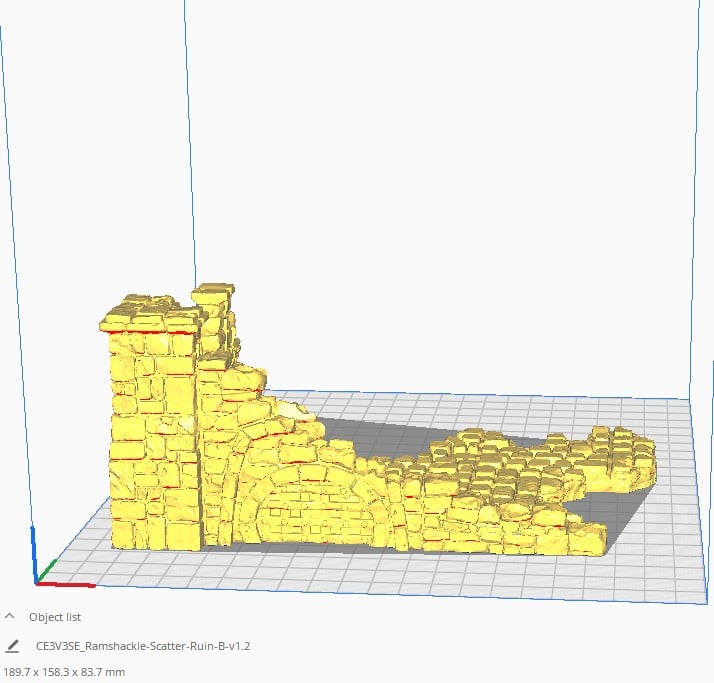Click the flat capstone on the left tower

[x=150, y=319]
